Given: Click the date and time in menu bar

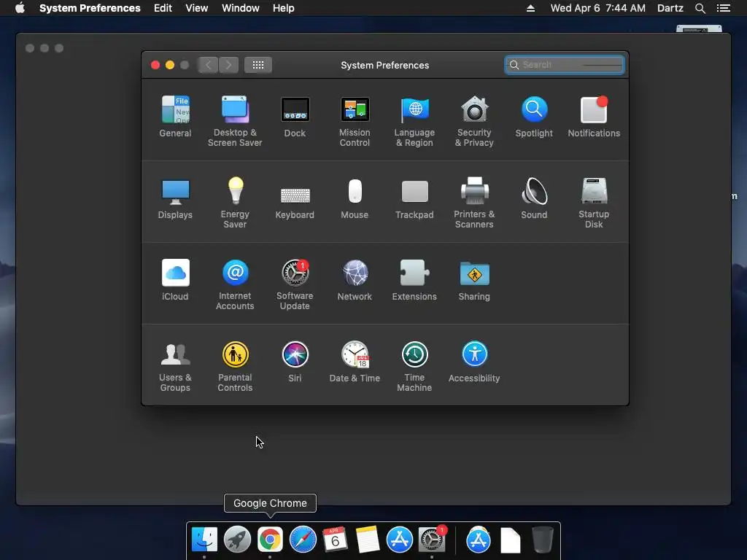Looking at the screenshot, I should [598, 8].
